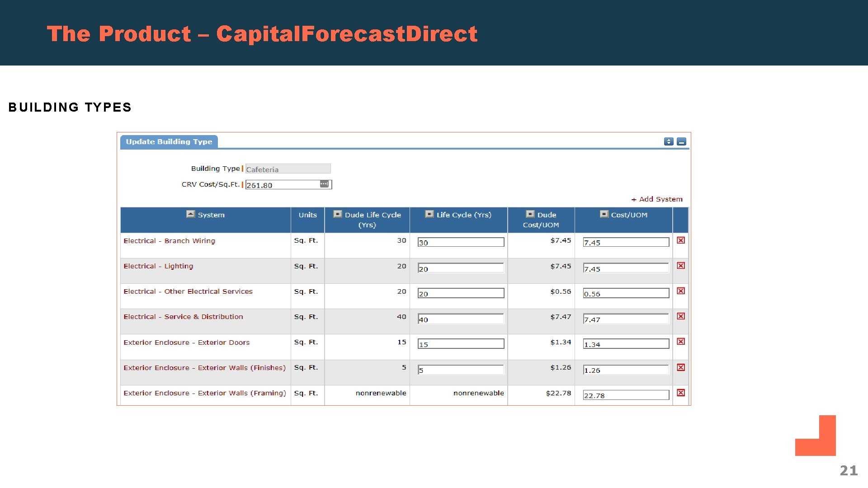
Task: Click the Dude Cost/UOM column header
Action: tap(541, 220)
